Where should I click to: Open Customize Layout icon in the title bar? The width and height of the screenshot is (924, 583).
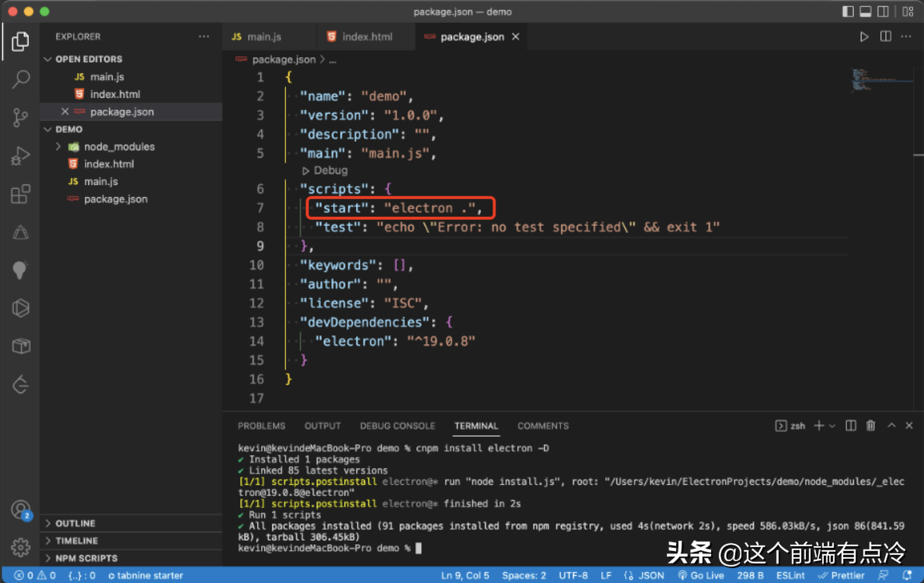coord(908,11)
